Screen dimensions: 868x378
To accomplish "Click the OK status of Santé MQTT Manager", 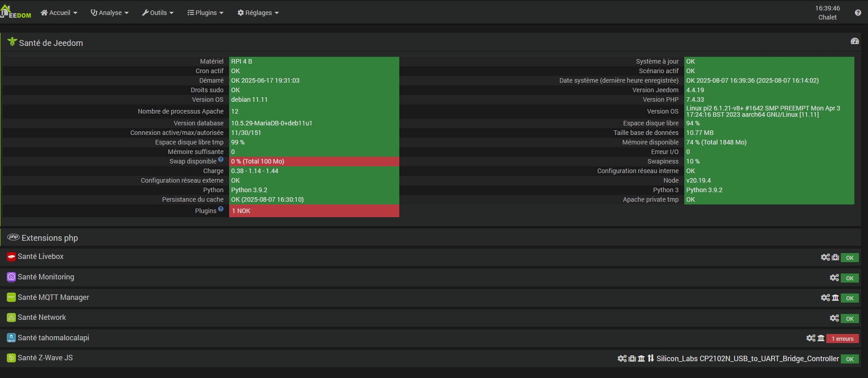I will [x=849, y=298].
